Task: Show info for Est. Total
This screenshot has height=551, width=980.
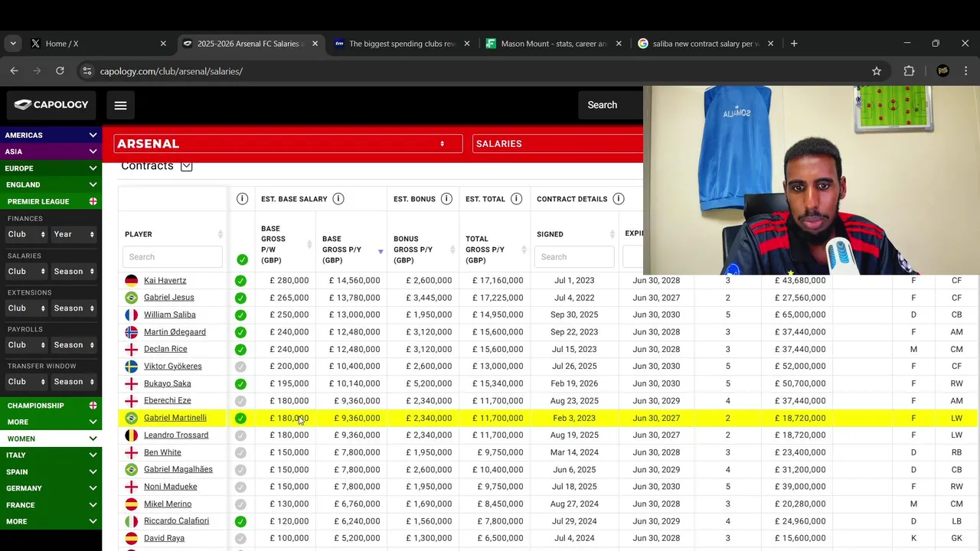Action: (x=516, y=199)
